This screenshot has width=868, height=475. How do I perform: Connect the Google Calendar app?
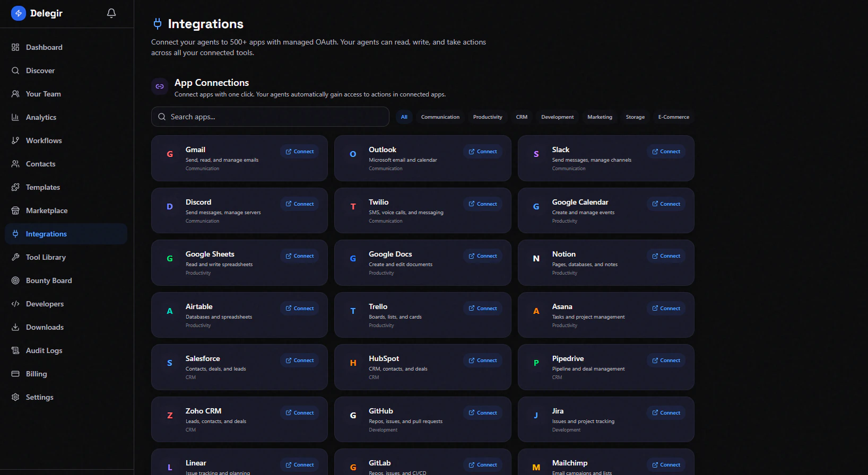(666, 204)
